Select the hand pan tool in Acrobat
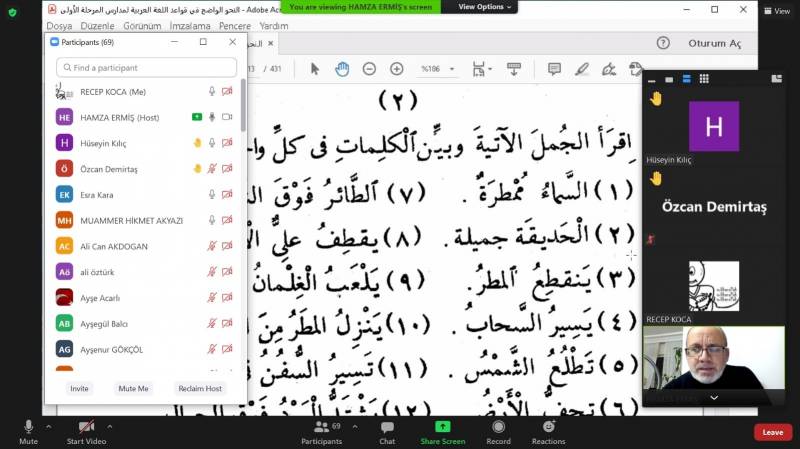The width and height of the screenshot is (800, 449). tap(342, 69)
